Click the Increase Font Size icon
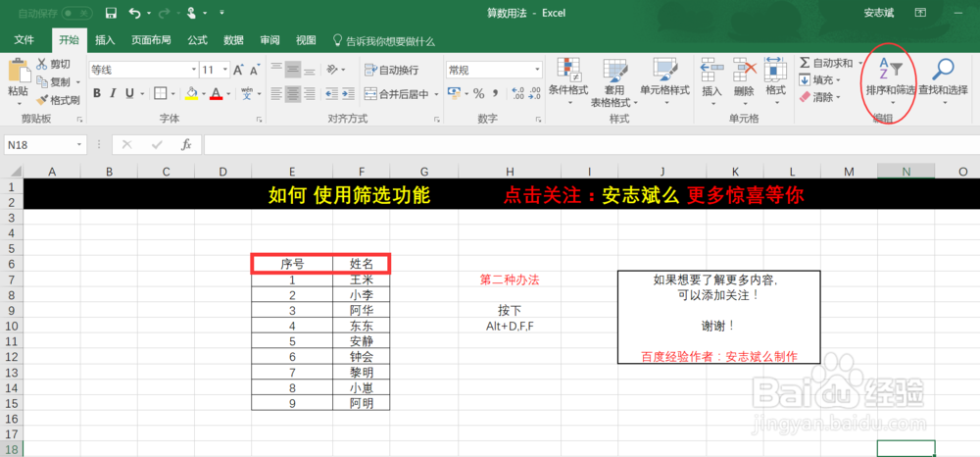This screenshot has width=980, height=457. (238, 70)
